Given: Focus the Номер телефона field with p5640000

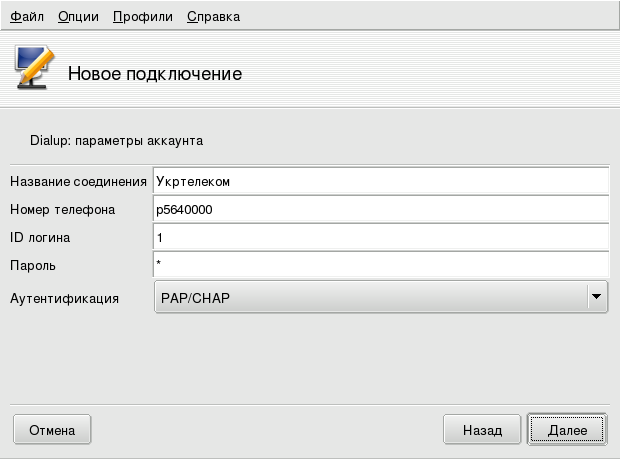Looking at the screenshot, I should click(380, 209).
